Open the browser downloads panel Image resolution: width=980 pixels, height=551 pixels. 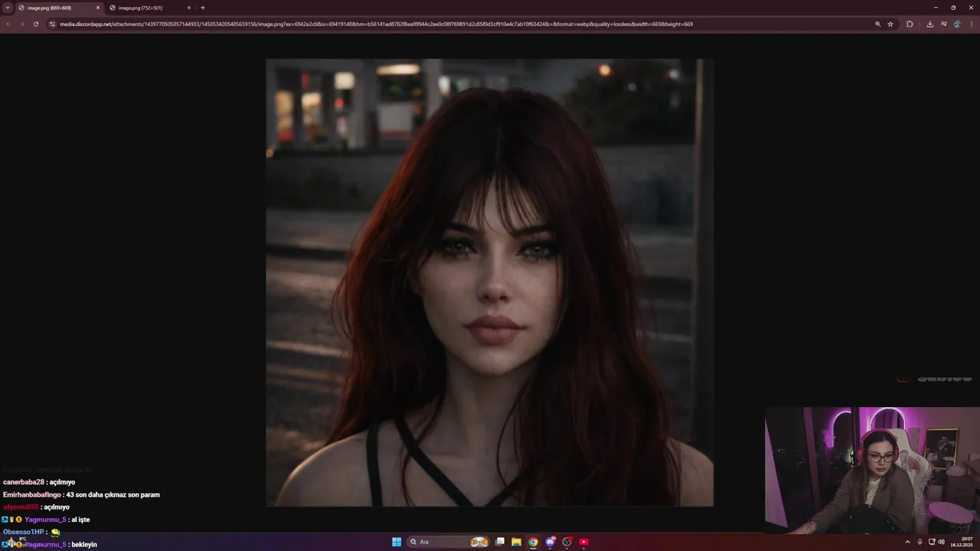pyautogui.click(x=929, y=24)
